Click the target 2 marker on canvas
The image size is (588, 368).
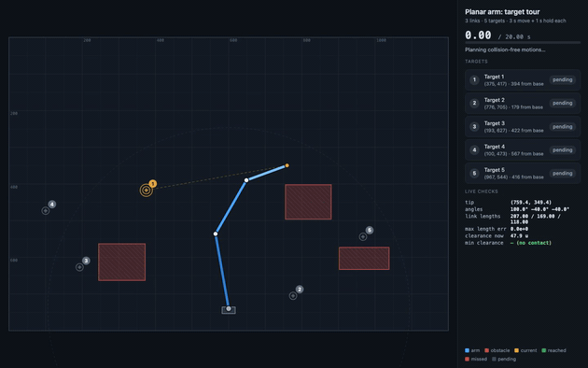(x=293, y=296)
